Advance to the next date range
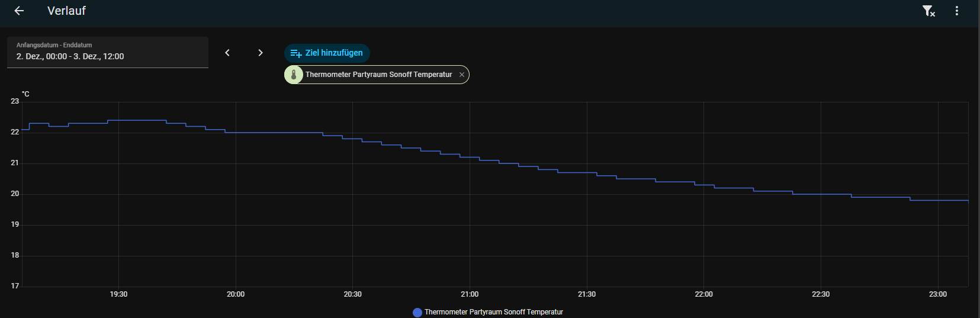 261,53
